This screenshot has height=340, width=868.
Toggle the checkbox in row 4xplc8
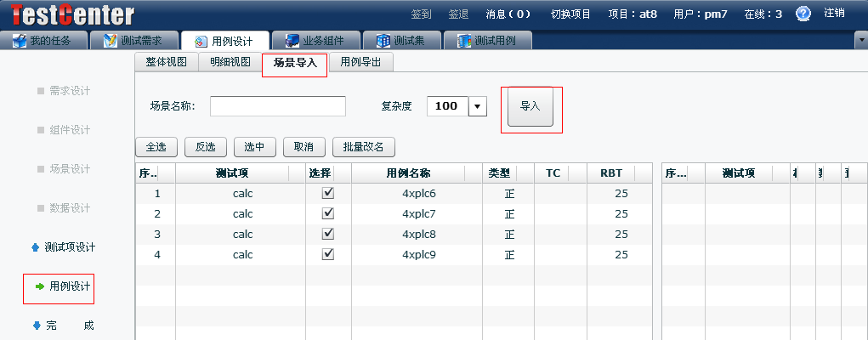(x=328, y=234)
